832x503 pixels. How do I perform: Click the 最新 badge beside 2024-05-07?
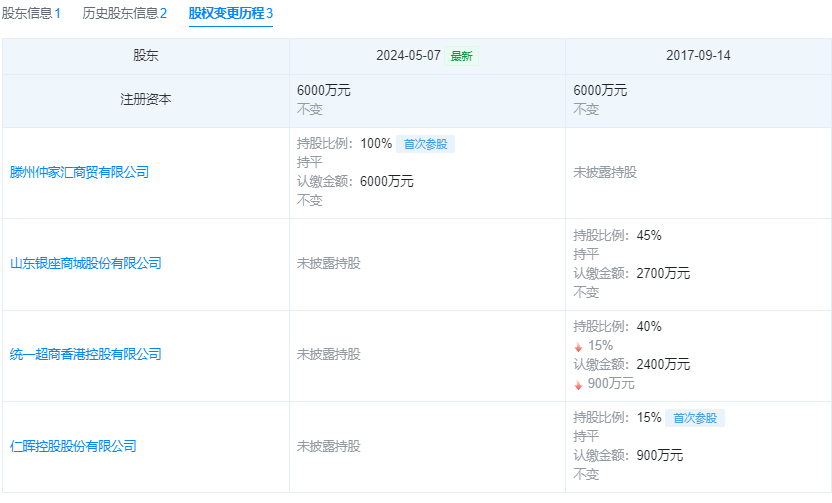click(462, 56)
